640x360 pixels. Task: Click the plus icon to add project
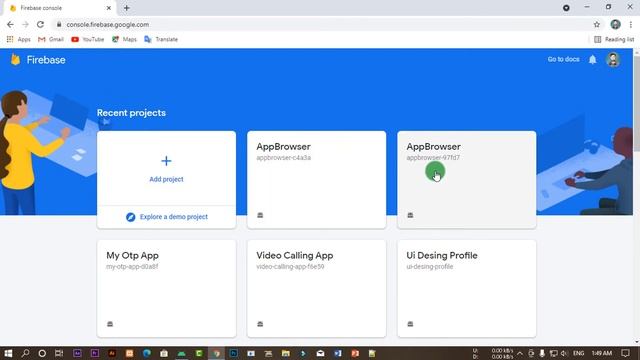pos(166,161)
